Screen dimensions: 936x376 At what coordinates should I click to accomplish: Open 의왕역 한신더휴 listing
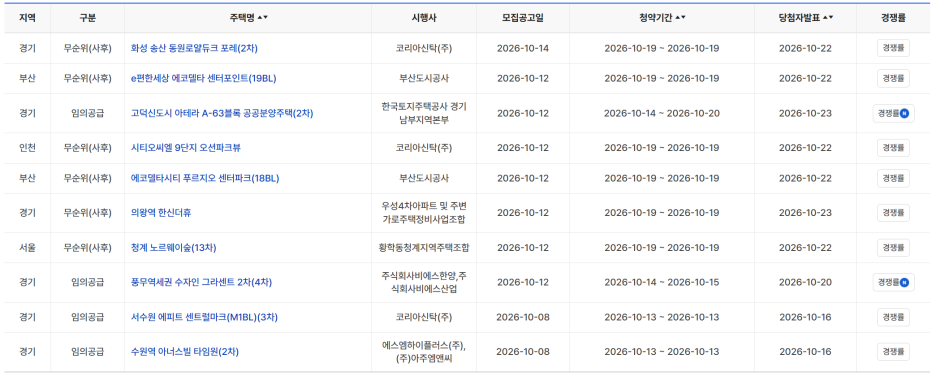click(161, 212)
